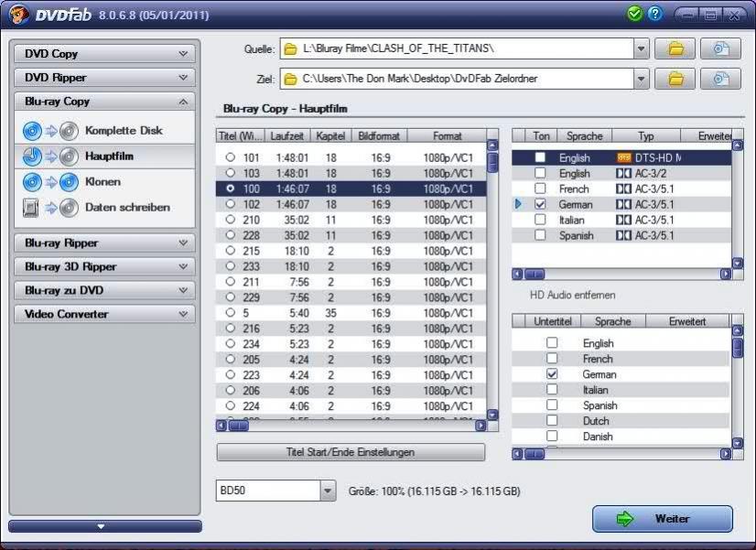Image resolution: width=756 pixels, height=550 pixels.
Task: Sort titles by Laufzeit column header
Action: 287,136
